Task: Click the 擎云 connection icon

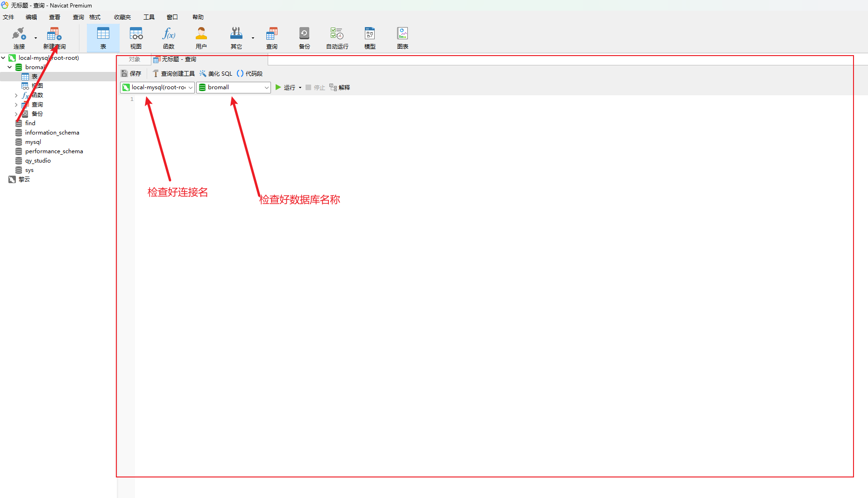Action: pyautogui.click(x=12, y=179)
